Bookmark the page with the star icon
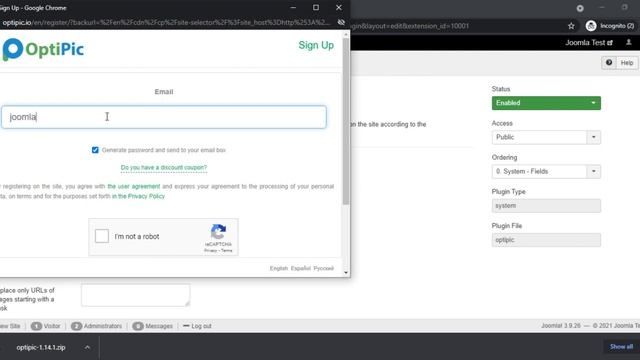The width and height of the screenshot is (640, 360). (571, 26)
